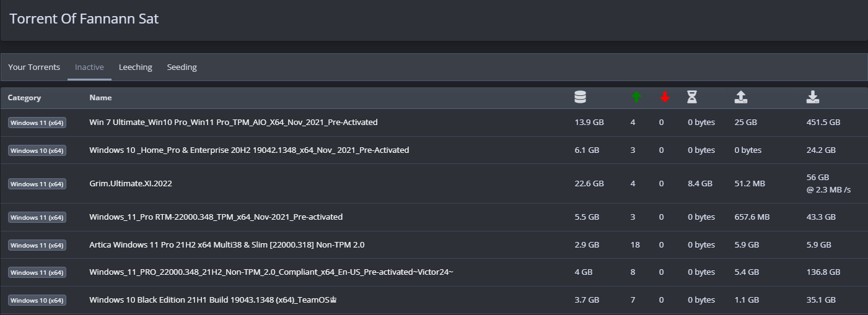Screen dimensions: 868x315
Task: Switch to the Inactive tab
Action: click(x=89, y=67)
